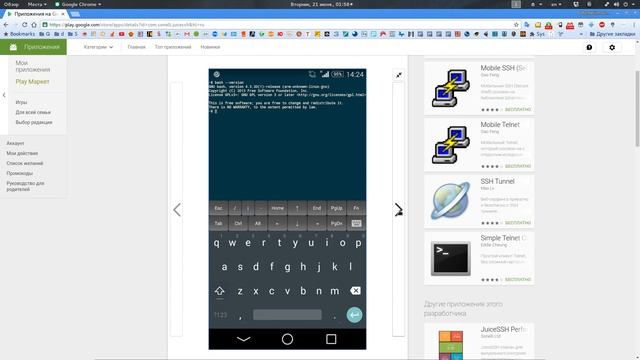Click the terminal app screenshot image

pyautogui.click(x=287, y=209)
